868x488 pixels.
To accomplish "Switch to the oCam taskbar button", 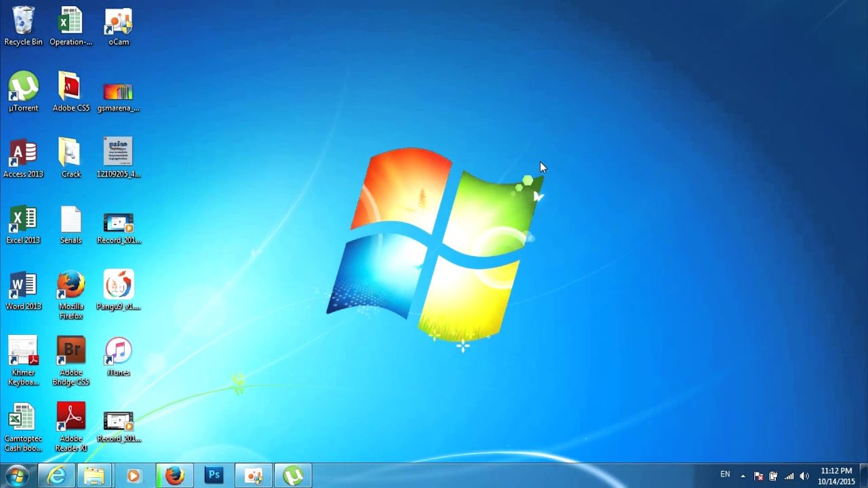I will coord(254,476).
